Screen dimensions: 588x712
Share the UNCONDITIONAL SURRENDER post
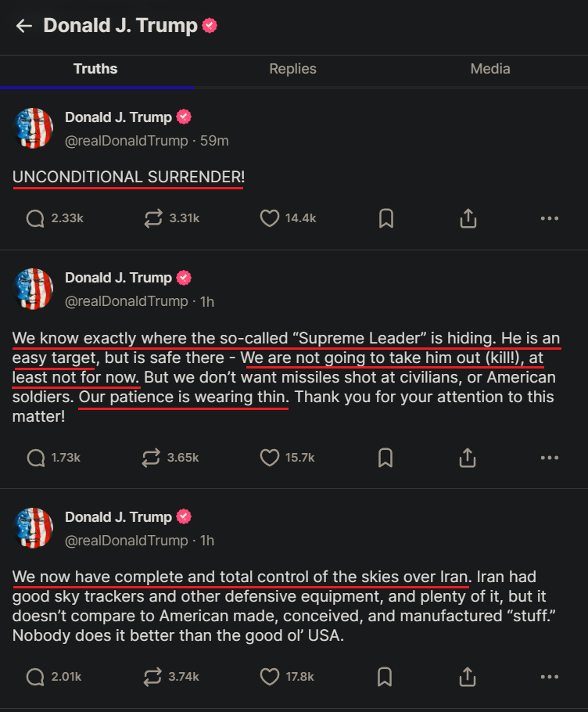pyautogui.click(x=468, y=218)
